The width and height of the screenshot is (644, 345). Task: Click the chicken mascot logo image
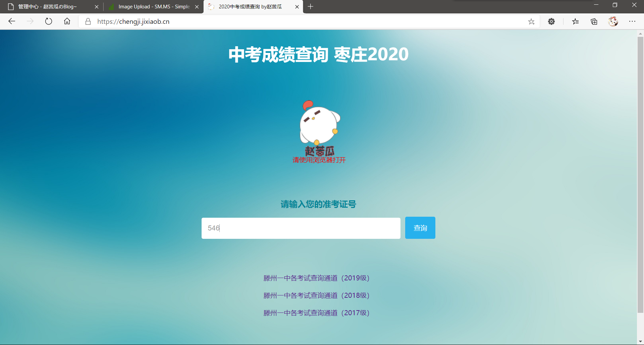point(320,128)
